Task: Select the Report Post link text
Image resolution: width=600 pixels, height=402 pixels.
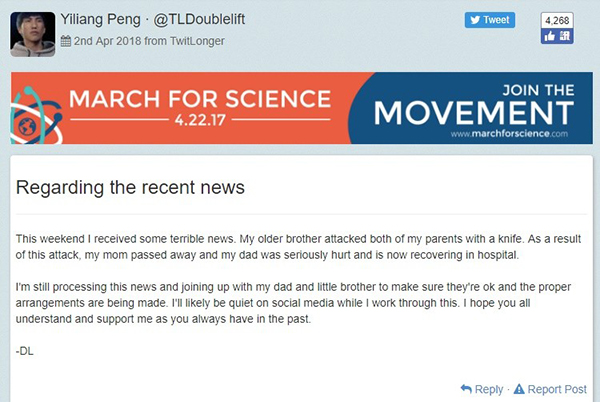Action: pos(556,389)
